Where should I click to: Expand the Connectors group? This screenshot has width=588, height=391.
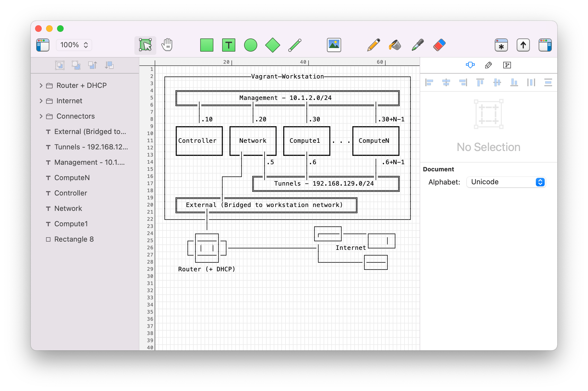41,116
